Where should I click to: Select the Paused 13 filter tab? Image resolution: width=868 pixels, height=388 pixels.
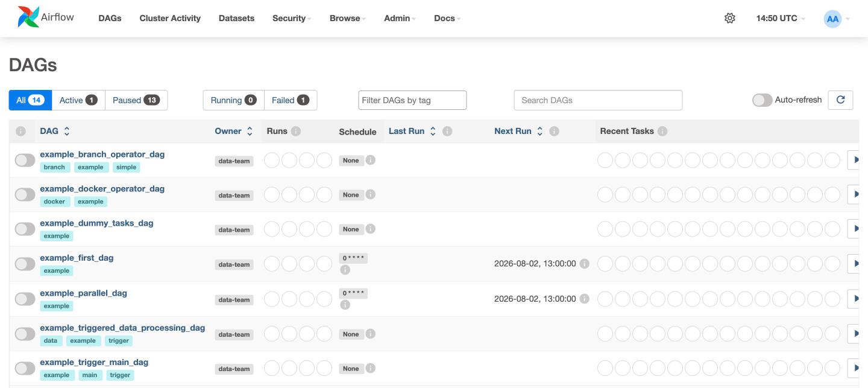tap(136, 100)
